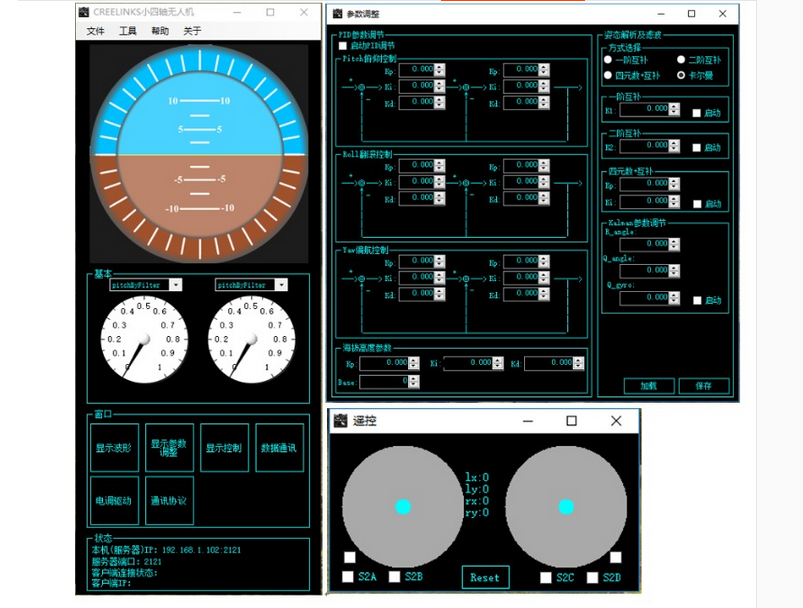Click the 显示波形 button
Viewport: 803px width, 608px height.
click(x=114, y=448)
